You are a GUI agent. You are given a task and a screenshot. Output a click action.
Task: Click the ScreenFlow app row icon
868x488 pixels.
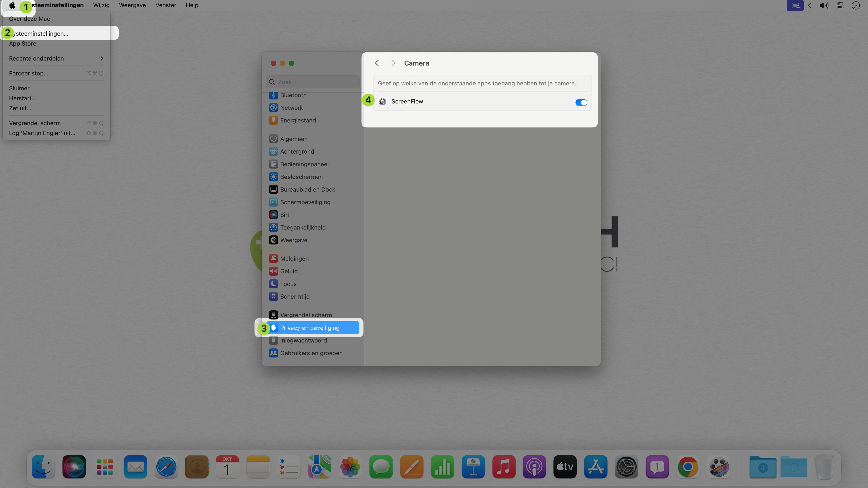pyautogui.click(x=382, y=102)
